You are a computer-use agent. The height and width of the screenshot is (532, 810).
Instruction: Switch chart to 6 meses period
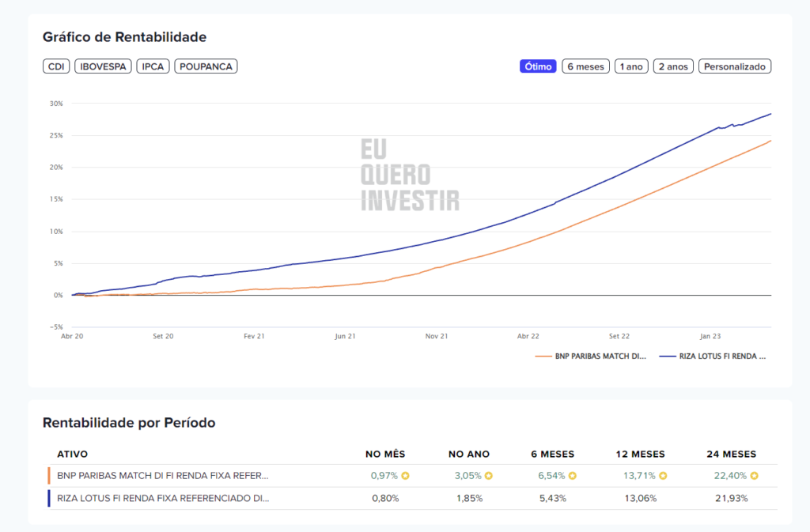coord(585,66)
